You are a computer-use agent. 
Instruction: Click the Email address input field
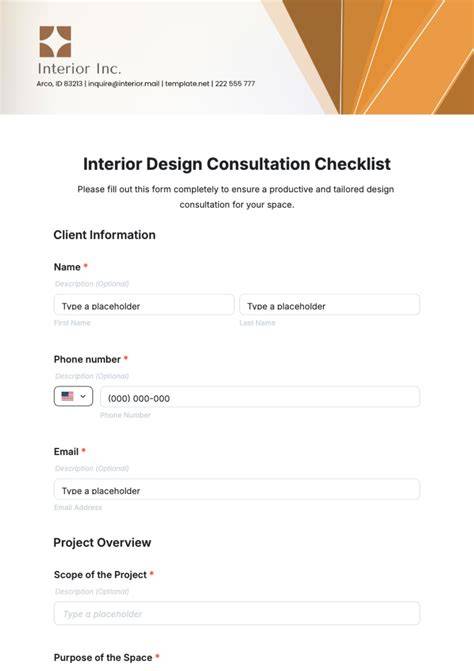pyautogui.click(x=237, y=489)
